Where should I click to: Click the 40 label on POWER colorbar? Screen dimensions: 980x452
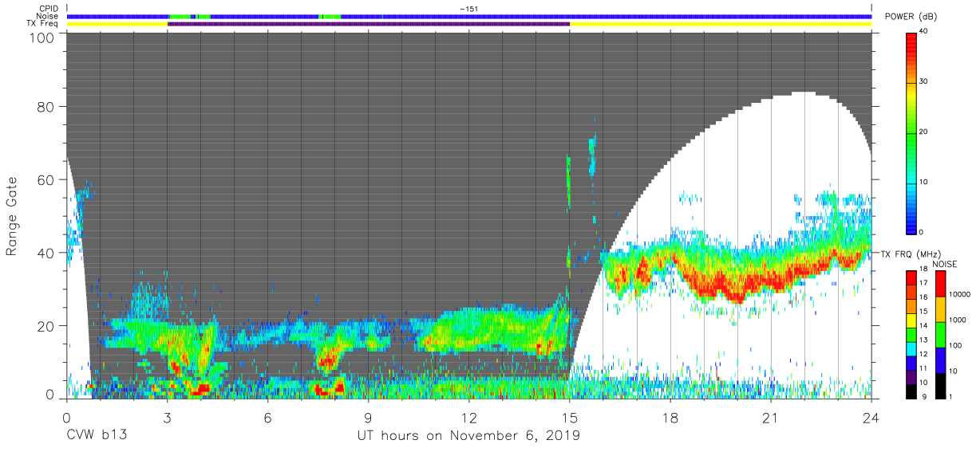coord(924,32)
